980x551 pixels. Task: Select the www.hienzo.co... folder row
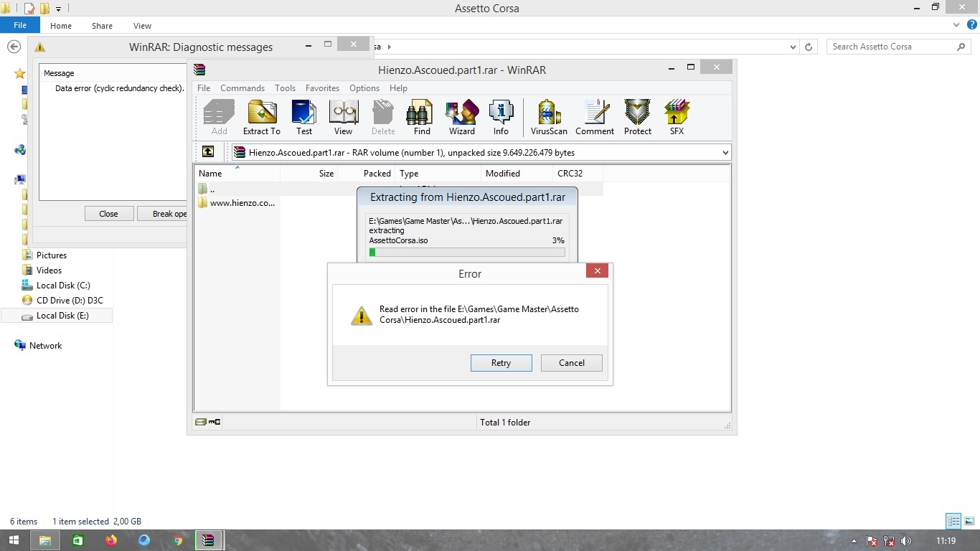click(x=237, y=203)
